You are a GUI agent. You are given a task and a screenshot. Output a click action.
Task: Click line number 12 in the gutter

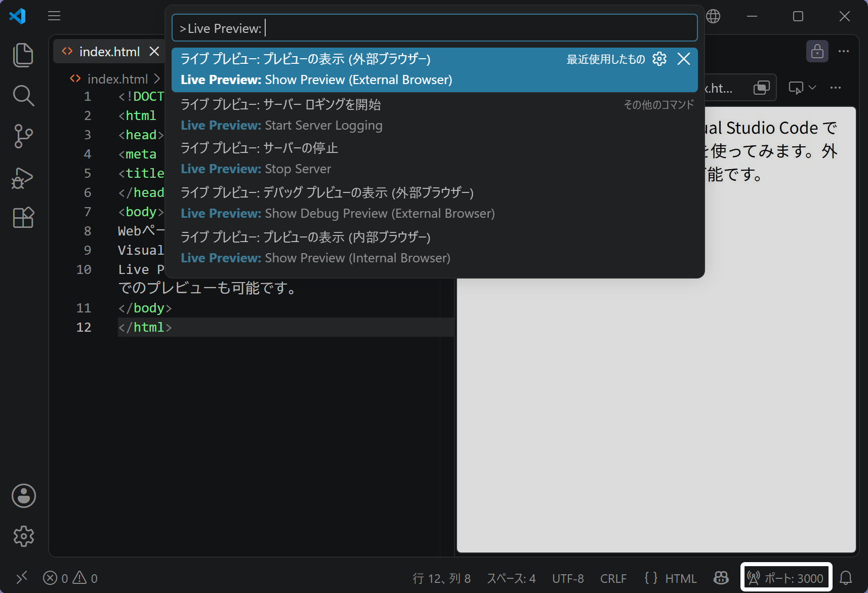click(84, 327)
